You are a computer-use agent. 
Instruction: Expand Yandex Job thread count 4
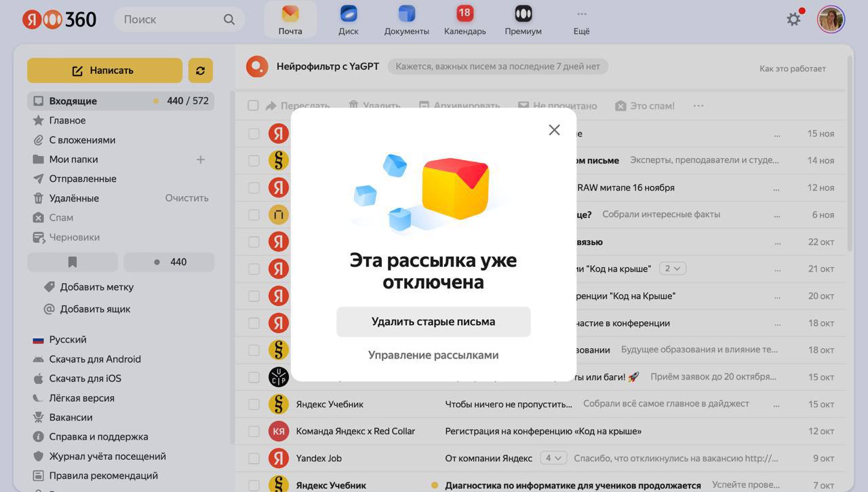pos(554,458)
